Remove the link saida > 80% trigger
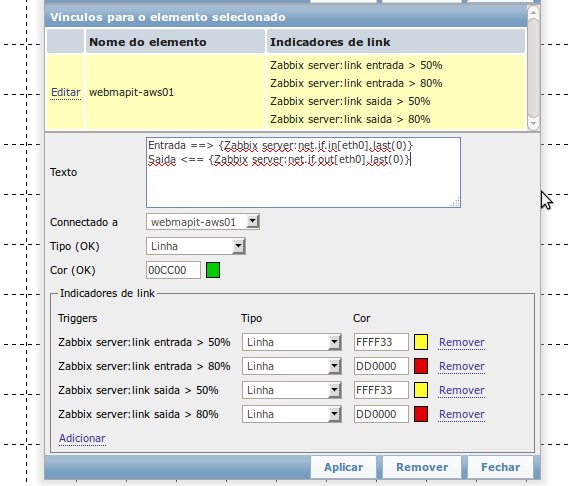Image resolution: width=572 pixels, height=486 pixels. click(x=462, y=414)
